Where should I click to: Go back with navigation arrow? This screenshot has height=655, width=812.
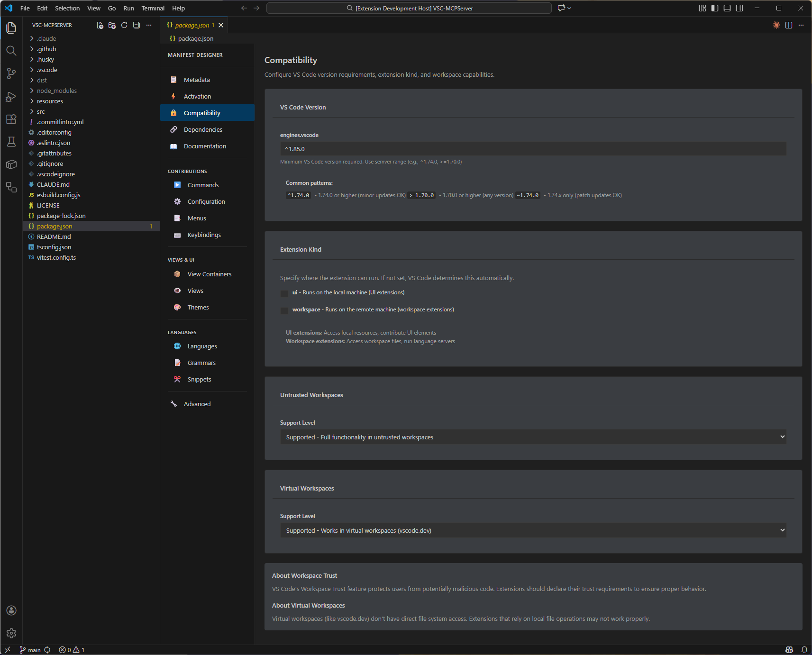(244, 8)
